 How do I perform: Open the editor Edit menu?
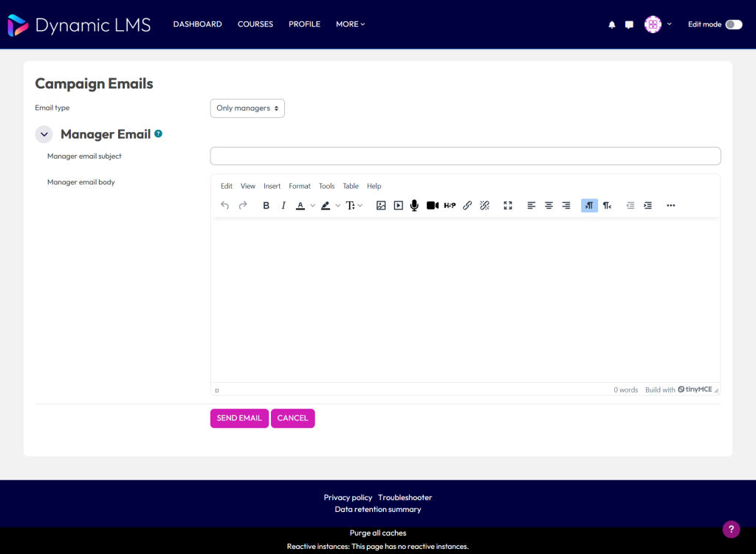pyautogui.click(x=227, y=186)
